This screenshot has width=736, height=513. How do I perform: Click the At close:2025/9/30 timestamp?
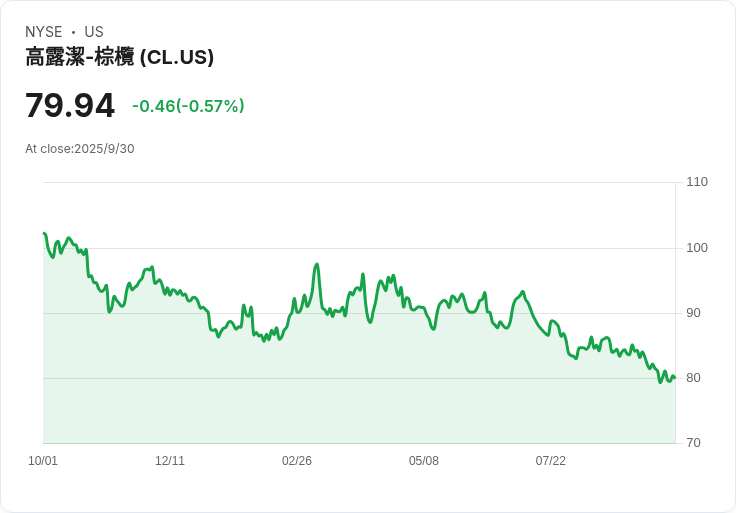[80, 149]
